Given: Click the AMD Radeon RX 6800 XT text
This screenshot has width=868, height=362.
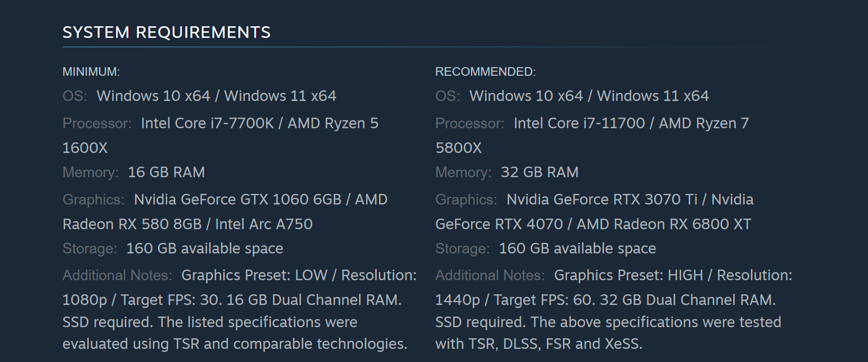Looking at the screenshot, I should [x=663, y=224].
